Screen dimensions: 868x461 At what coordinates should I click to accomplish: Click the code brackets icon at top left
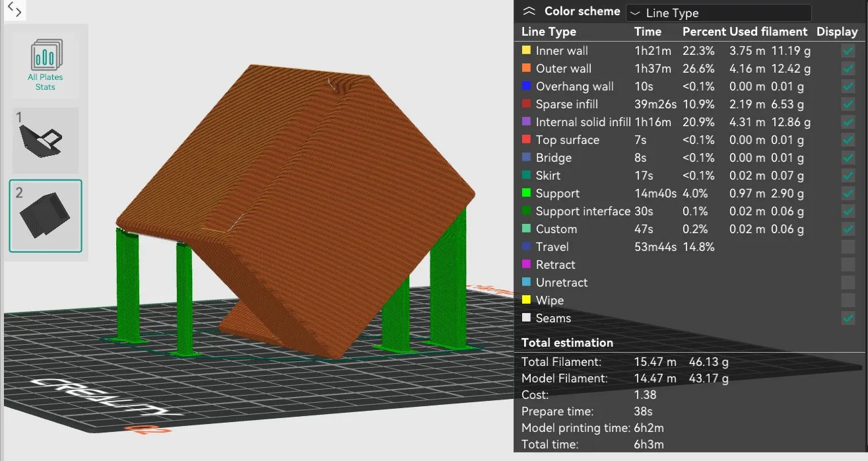[15, 11]
